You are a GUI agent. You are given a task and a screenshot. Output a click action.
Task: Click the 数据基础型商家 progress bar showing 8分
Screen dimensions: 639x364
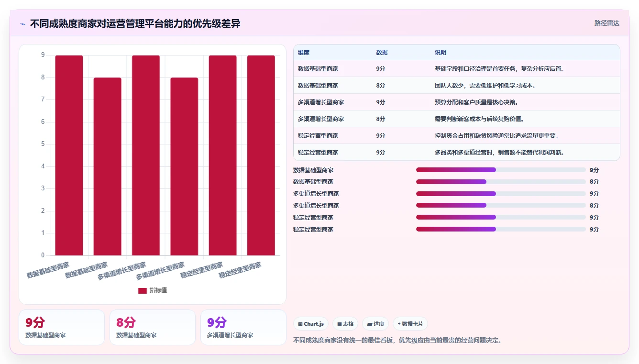501,182
